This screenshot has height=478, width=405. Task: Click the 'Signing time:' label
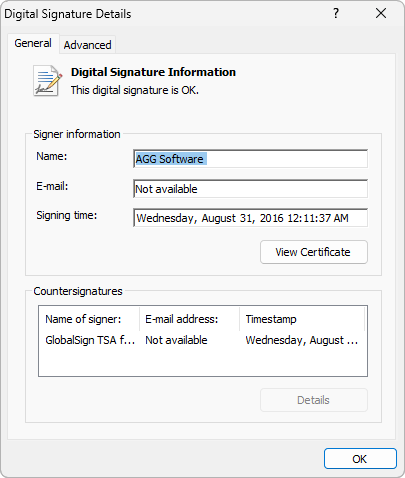pos(67,215)
